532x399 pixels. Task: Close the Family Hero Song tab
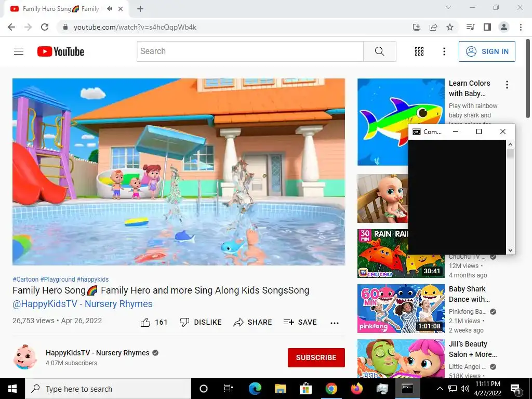coord(121,9)
